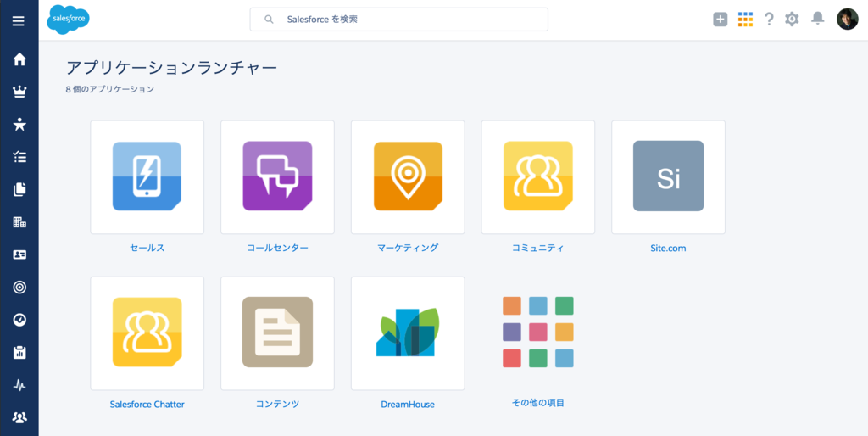Open the Tasks checklist sidebar icon
Viewport: 868px width, 436px height.
19,157
